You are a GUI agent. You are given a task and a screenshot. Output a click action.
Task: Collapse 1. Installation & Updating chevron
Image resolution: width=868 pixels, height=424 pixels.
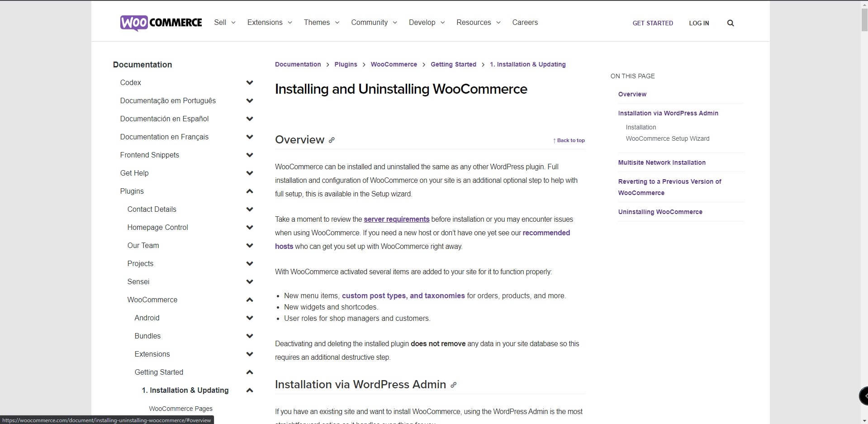coord(250,391)
